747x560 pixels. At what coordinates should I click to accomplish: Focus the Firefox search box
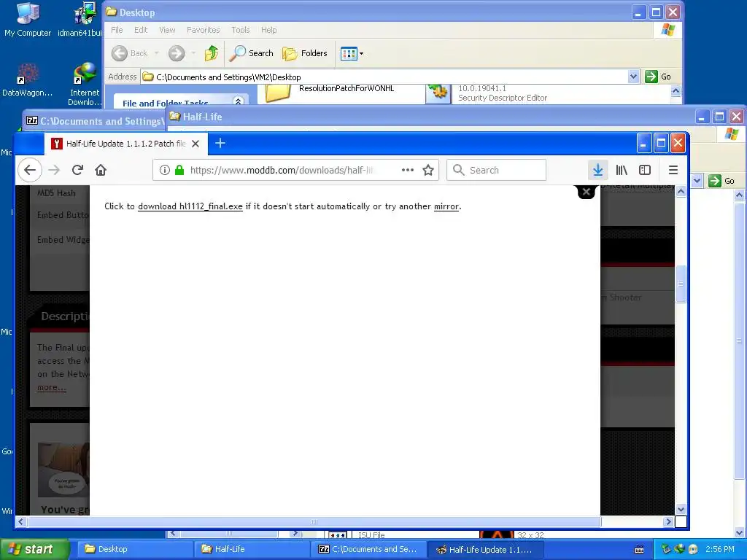(x=496, y=170)
